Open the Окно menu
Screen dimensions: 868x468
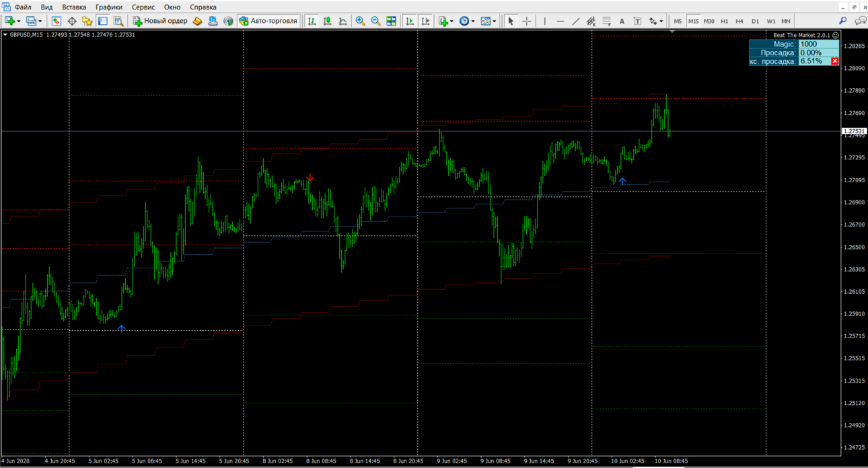172,7
